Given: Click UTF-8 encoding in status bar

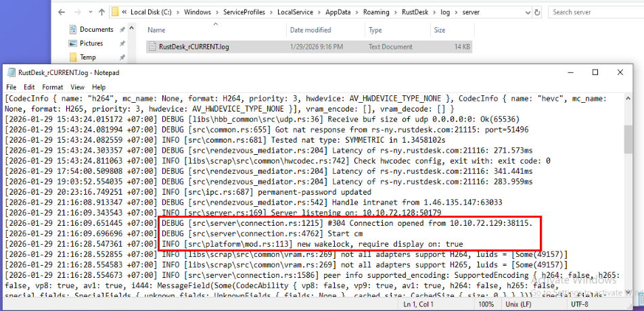Looking at the screenshot, I should pyautogui.click(x=580, y=304).
